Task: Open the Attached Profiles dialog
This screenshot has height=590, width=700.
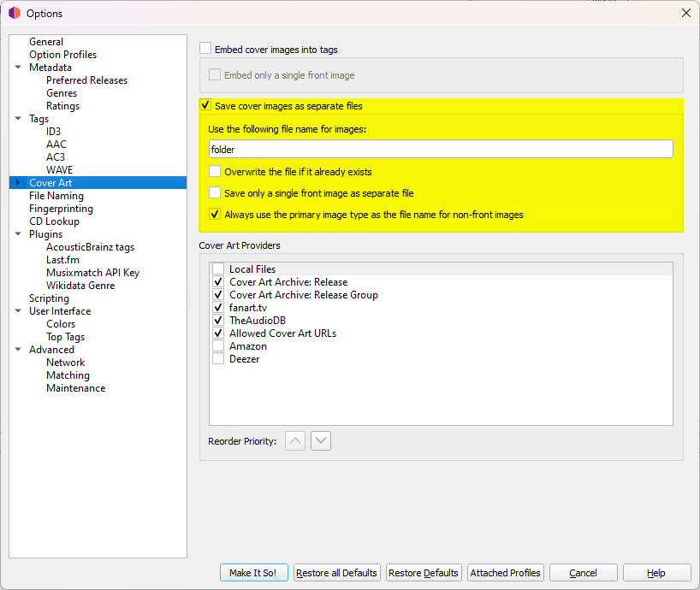Action: 505,572
